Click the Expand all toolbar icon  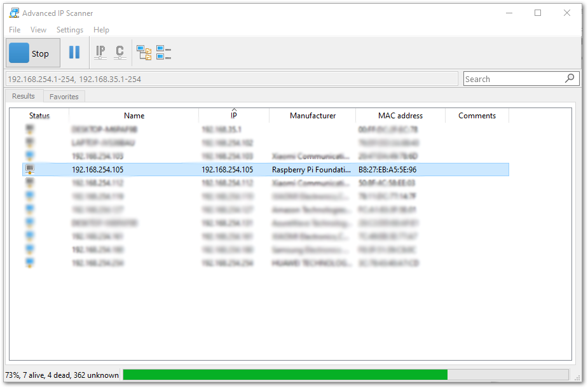pyautogui.click(x=144, y=53)
